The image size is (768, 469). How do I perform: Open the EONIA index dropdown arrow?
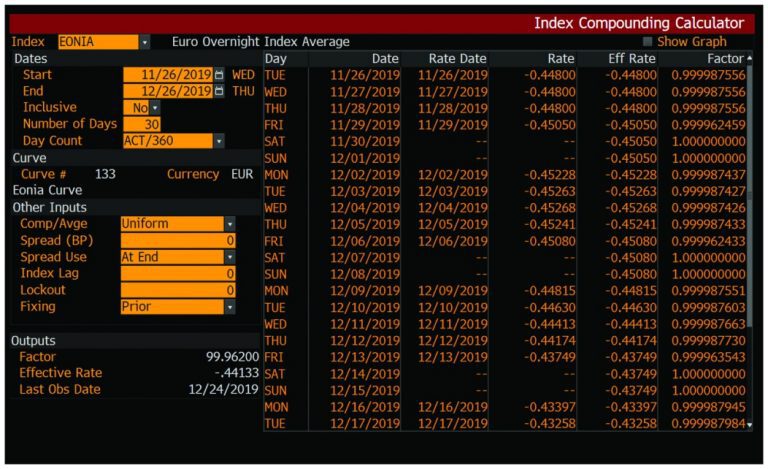pyautogui.click(x=144, y=43)
